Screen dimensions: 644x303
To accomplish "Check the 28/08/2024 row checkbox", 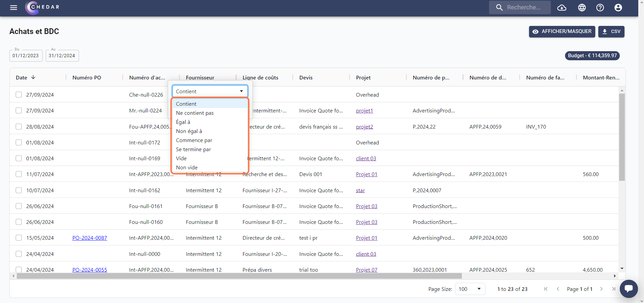I will 19,127.
